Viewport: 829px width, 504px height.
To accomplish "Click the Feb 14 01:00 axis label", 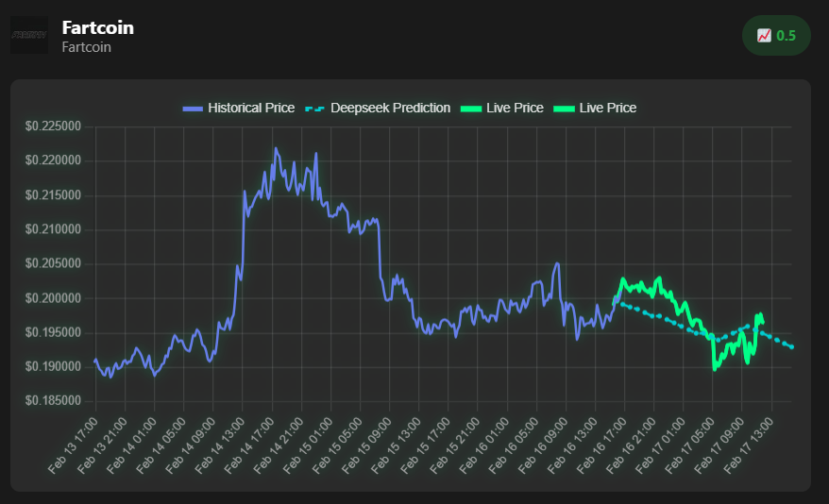I will [131, 445].
